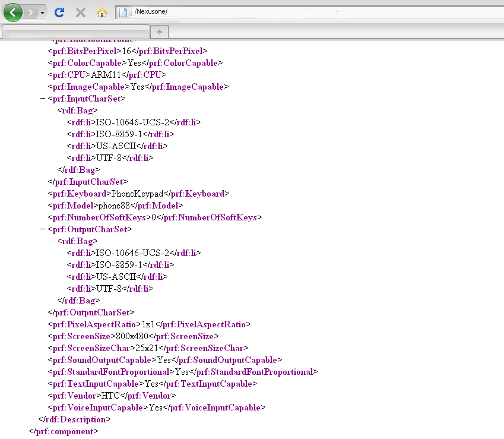This screenshot has height=439, width=504.
Task: Click the ScreenSize value 800x480
Action: point(132,336)
